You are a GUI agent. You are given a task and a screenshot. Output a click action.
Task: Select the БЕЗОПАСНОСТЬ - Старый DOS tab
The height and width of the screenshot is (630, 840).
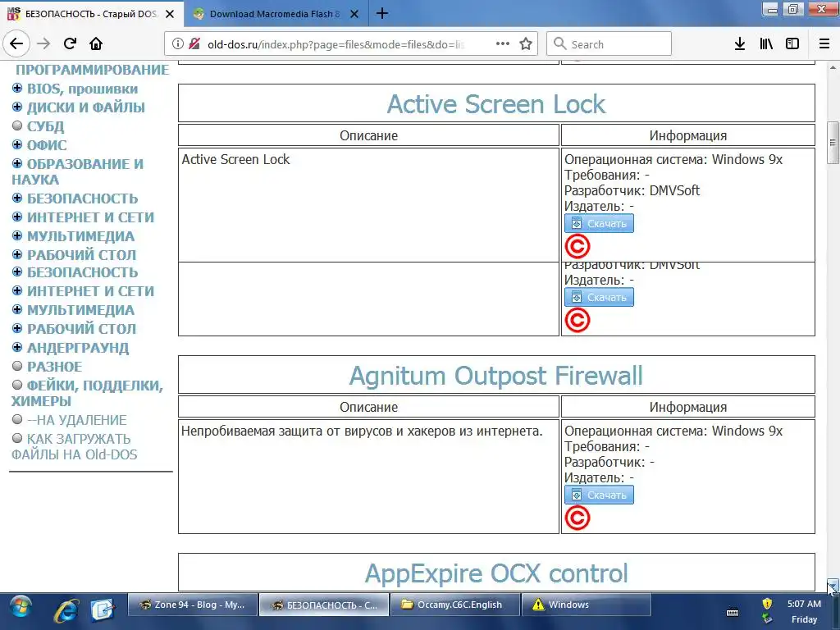(x=92, y=14)
